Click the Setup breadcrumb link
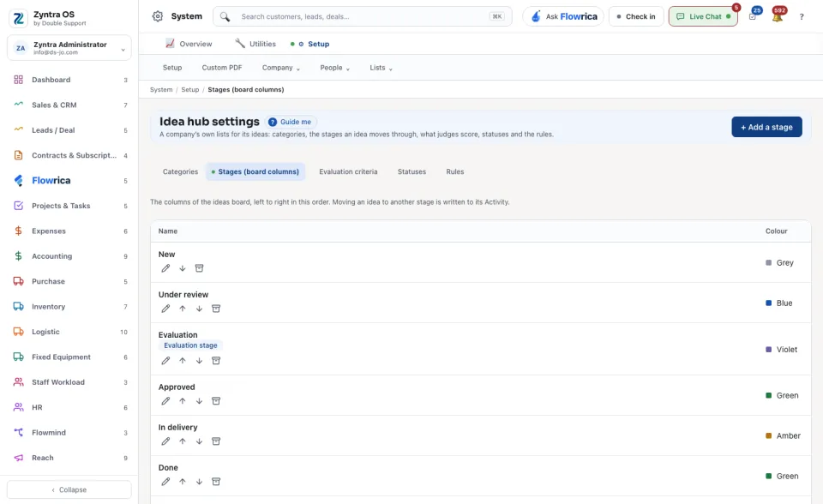 (x=190, y=90)
